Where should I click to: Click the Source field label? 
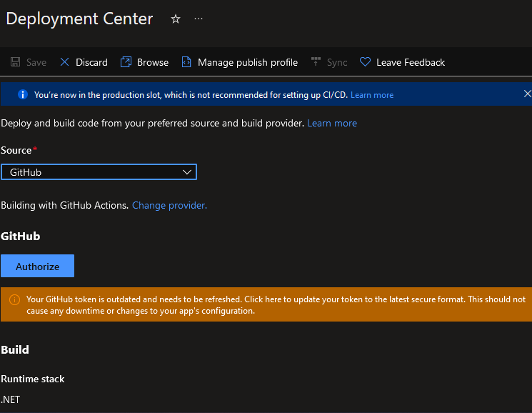click(x=16, y=150)
